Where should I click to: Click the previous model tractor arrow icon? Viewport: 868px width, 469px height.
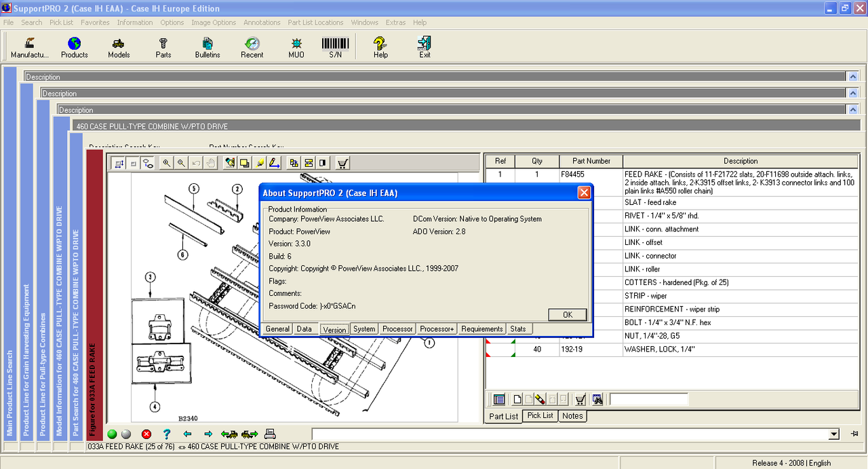229,434
